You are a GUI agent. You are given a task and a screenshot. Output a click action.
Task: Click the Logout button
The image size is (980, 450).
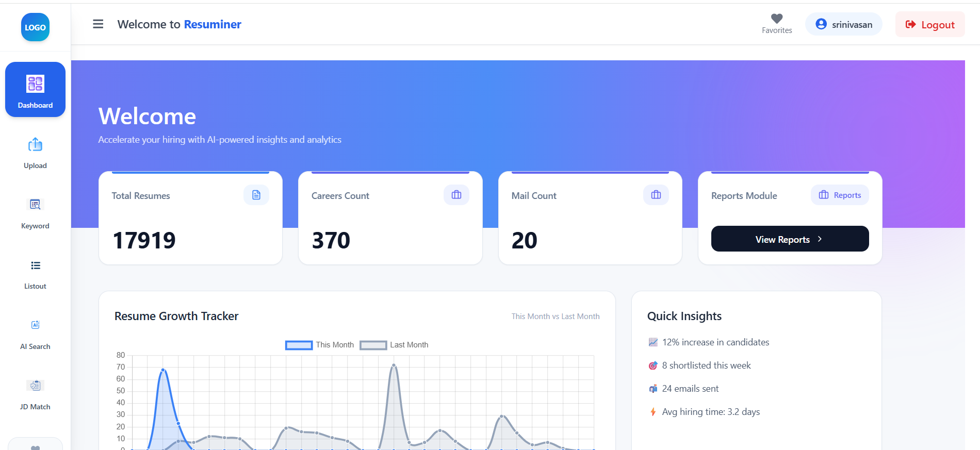click(930, 24)
